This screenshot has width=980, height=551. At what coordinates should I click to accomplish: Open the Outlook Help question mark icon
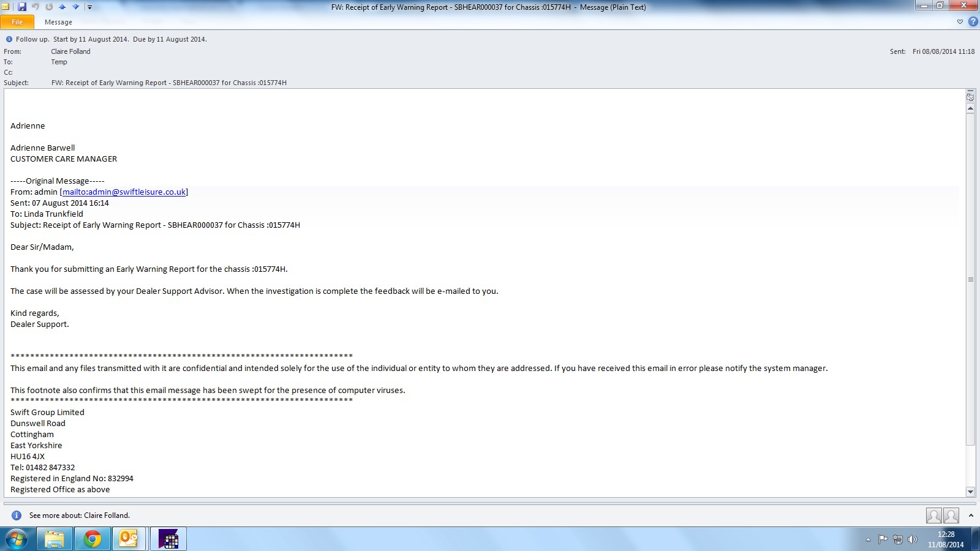[973, 21]
